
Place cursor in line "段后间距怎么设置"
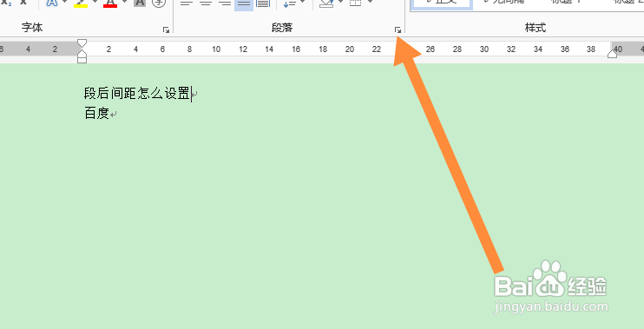tap(137, 94)
